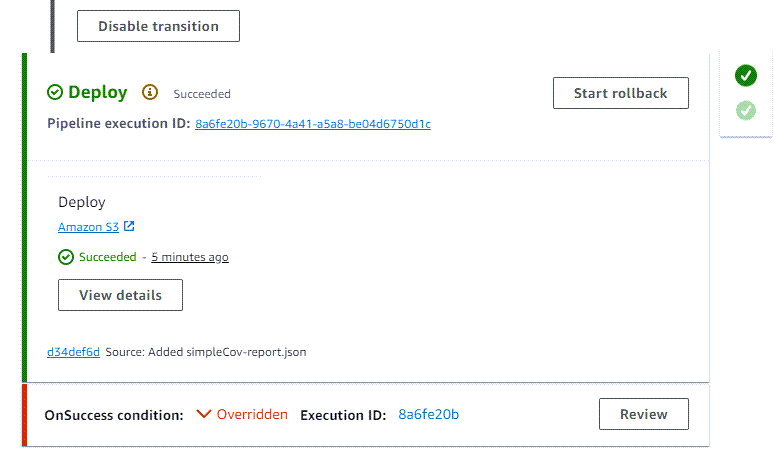Start rollback for the Deploy stage
Screen dimensions: 777x464
(621, 93)
